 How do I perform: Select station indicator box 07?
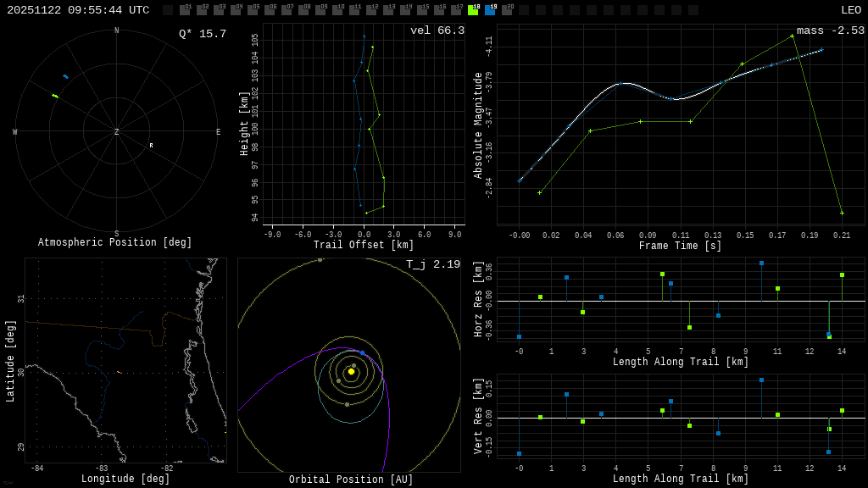pyautogui.click(x=287, y=10)
